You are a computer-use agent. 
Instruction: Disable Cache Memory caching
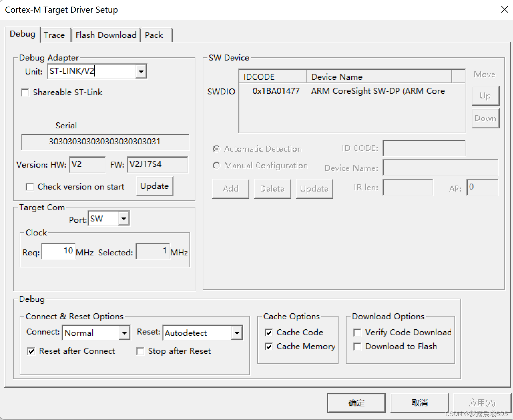(269, 347)
